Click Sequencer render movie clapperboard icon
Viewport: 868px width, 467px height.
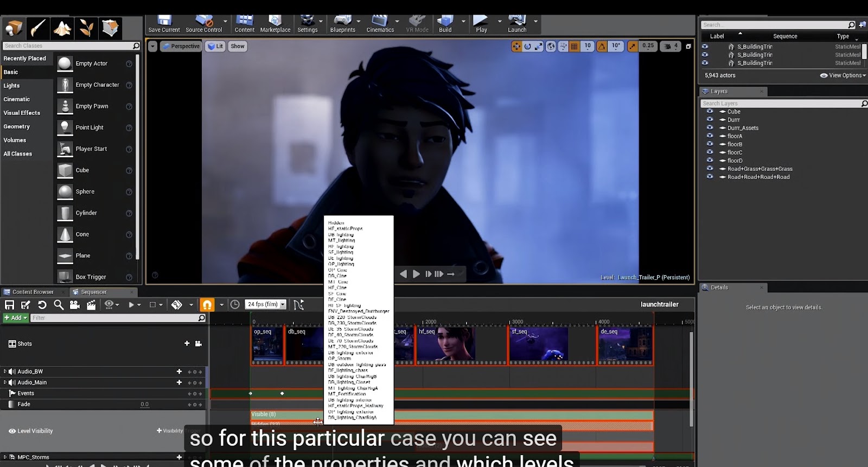point(91,305)
